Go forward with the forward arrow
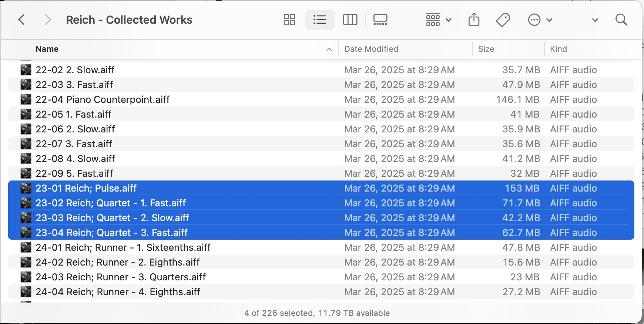644x324 pixels. [47, 20]
